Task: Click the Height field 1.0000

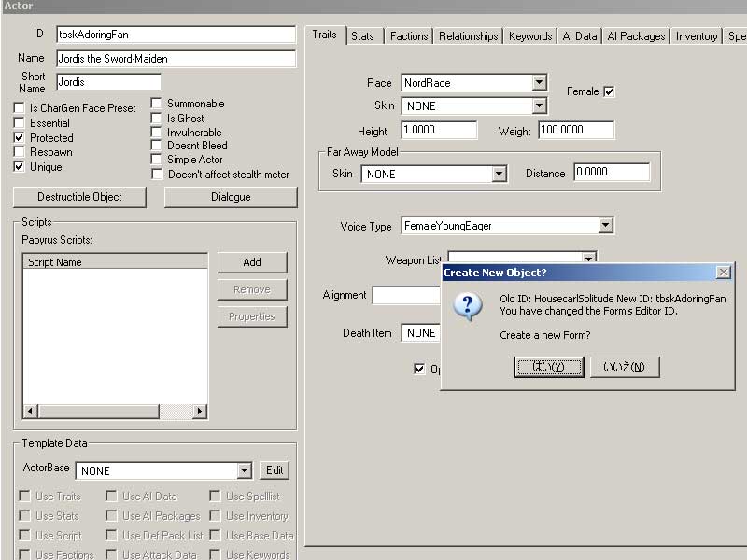Action: pyautogui.click(x=439, y=130)
